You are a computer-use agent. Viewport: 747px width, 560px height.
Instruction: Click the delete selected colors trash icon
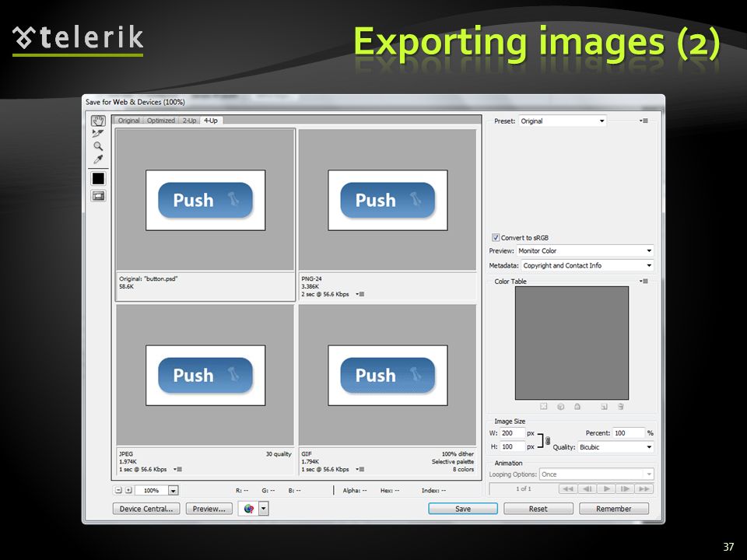pos(621,406)
